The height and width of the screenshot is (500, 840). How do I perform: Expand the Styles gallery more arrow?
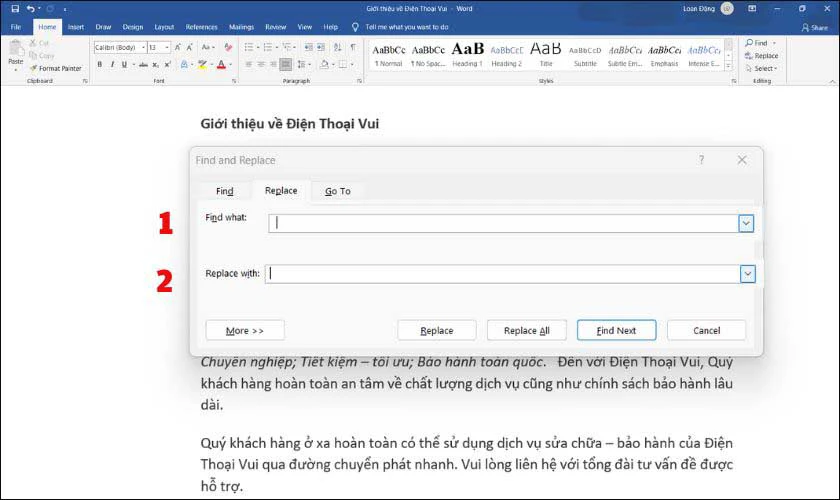(728, 66)
